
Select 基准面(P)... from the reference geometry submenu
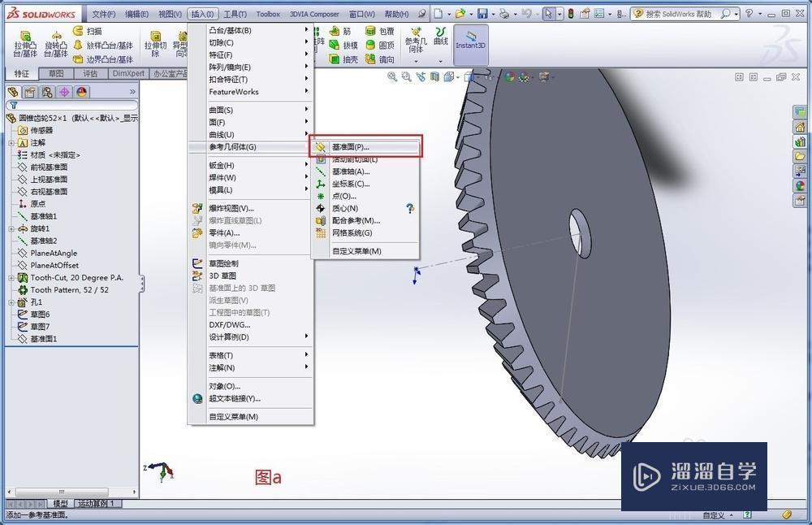pos(365,147)
